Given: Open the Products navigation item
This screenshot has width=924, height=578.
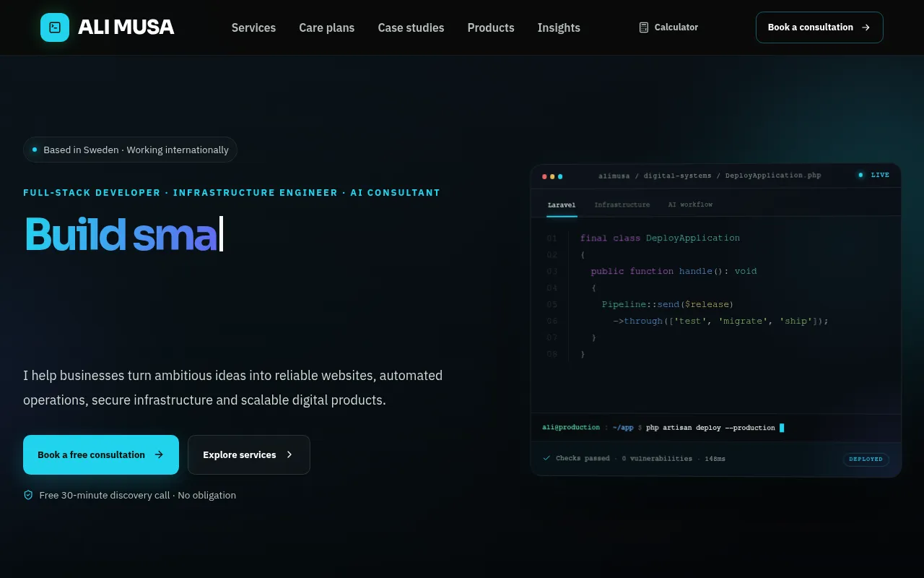Looking at the screenshot, I should coord(491,27).
